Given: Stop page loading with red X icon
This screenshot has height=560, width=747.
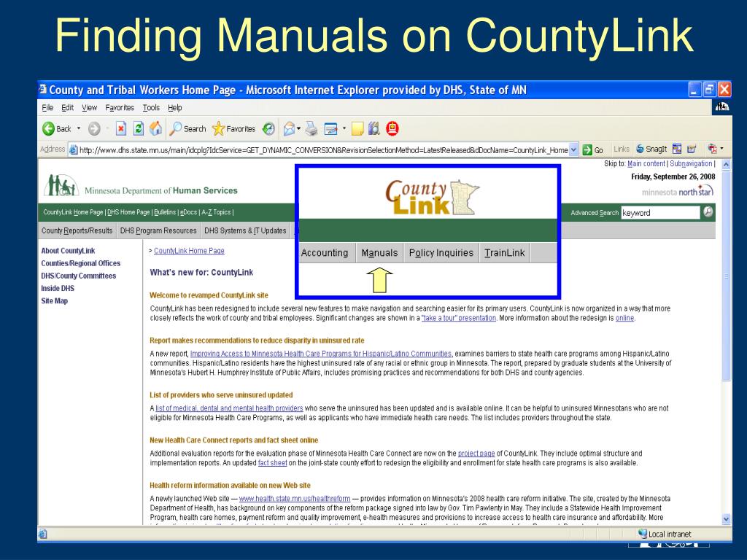Looking at the screenshot, I should pyautogui.click(x=121, y=128).
